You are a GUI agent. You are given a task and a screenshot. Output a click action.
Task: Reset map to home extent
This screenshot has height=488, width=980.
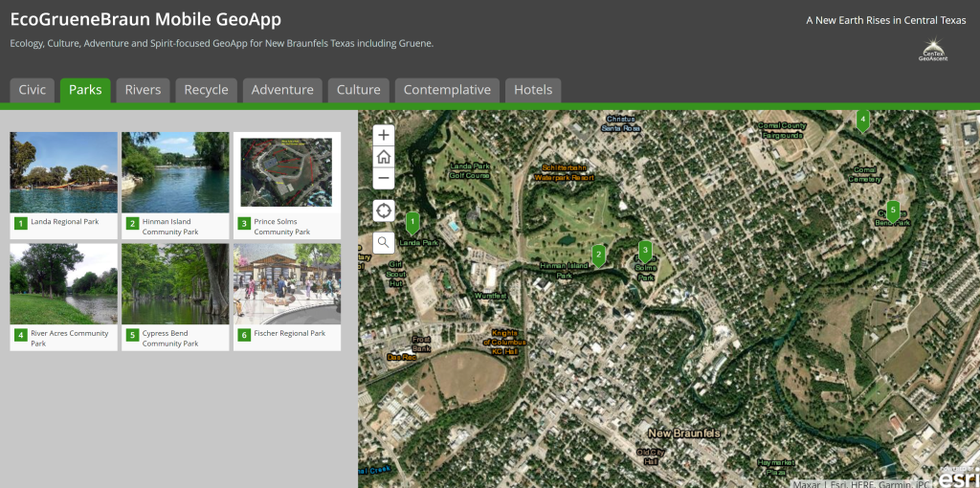point(384,157)
